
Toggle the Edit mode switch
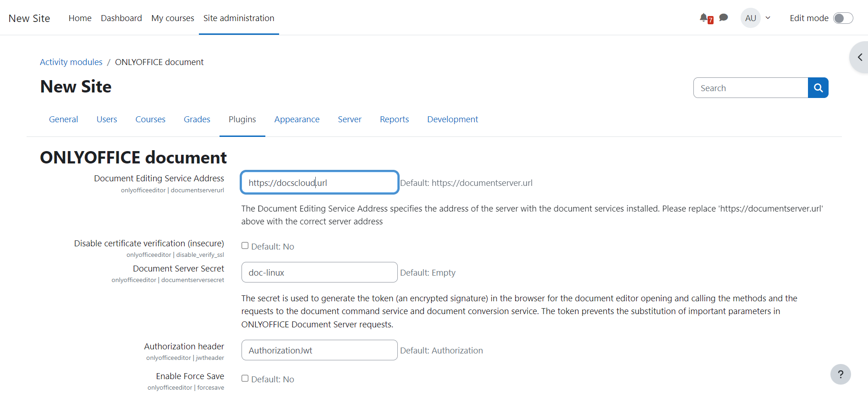[843, 18]
